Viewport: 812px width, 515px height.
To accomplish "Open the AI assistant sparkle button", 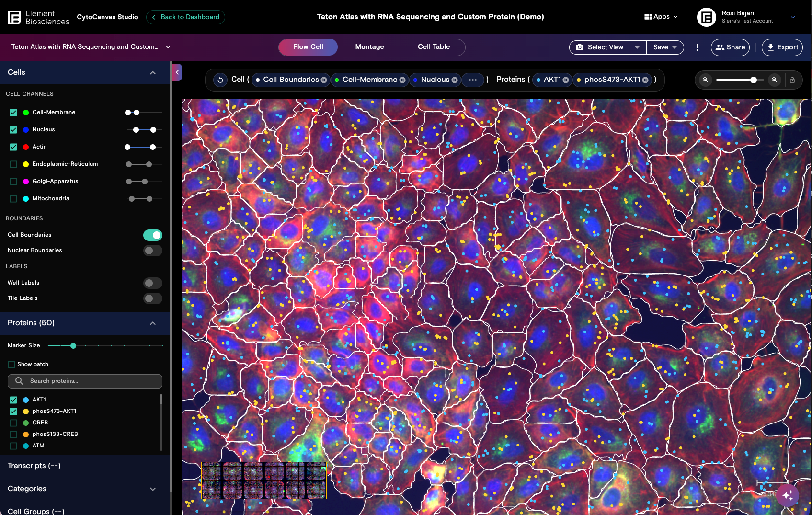I will click(788, 495).
